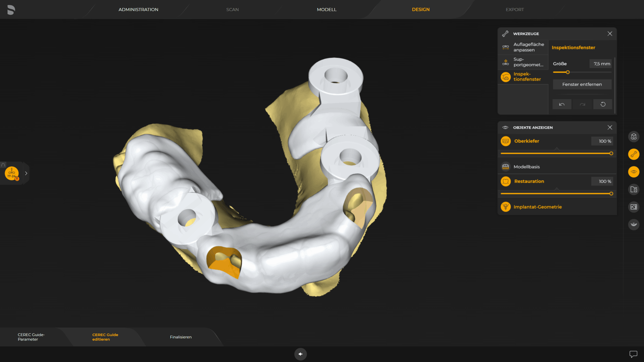
Task: Expand the left restoration selector chevron
Action: coord(26,173)
